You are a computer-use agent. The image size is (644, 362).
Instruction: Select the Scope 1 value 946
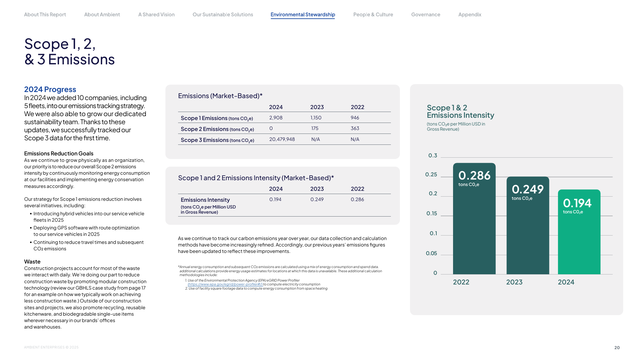(x=355, y=118)
